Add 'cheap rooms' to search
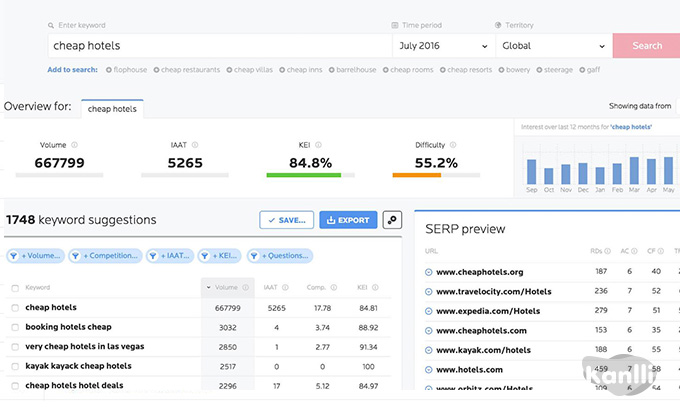Image resolution: width=680 pixels, height=410 pixels. coord(408,70)
